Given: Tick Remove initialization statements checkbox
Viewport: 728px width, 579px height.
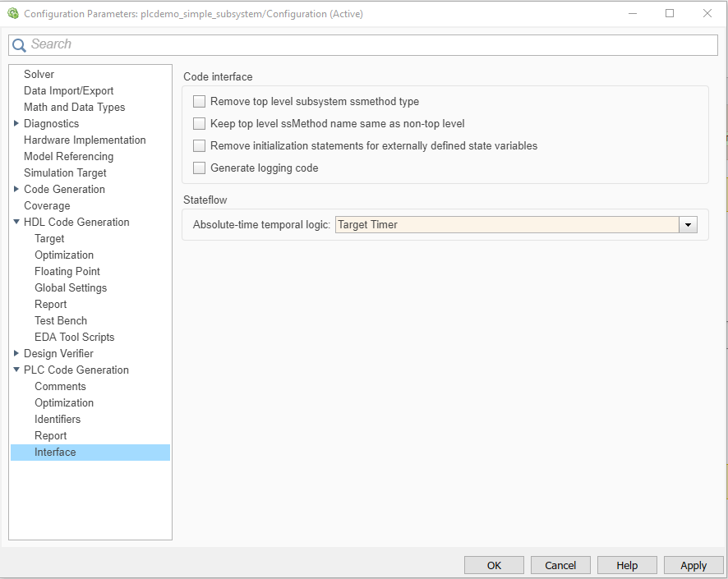Looking at the screenshot, I should (199, 146).
